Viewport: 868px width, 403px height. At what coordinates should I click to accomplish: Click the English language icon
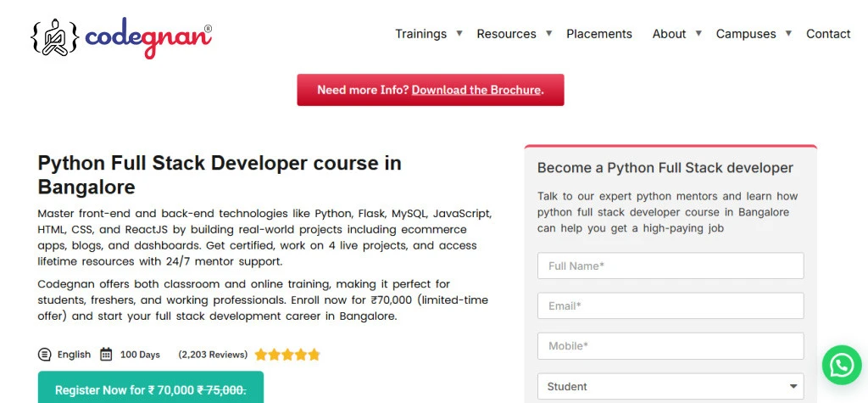tap(44, 355)
